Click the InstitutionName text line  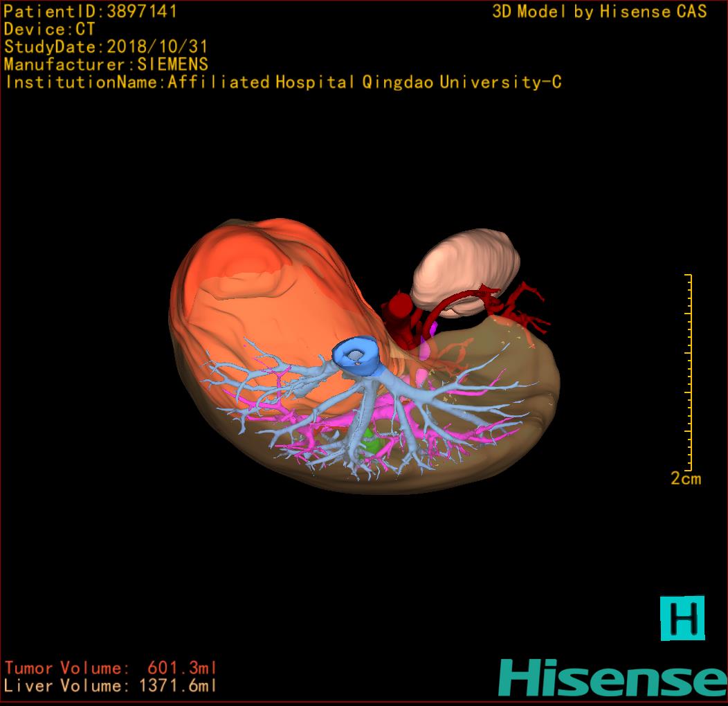(283, 82)
